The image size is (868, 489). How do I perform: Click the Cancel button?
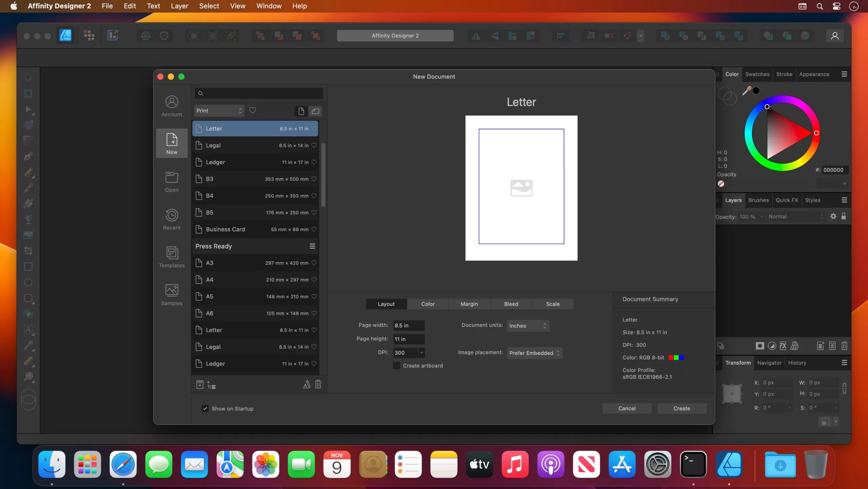click(627, 408)
